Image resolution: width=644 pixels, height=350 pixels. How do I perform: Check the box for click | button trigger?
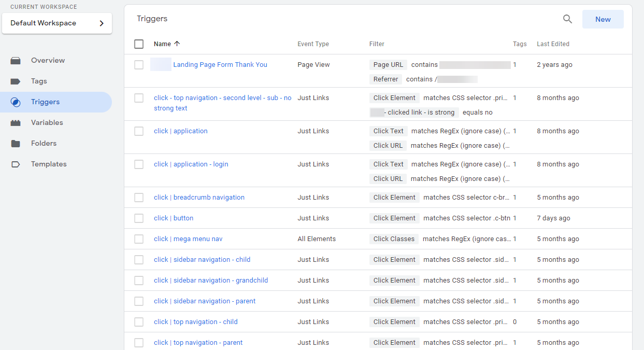coord(139,218)
